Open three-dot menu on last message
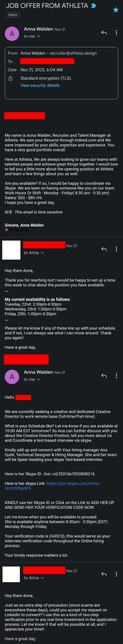Image resolution: width=123 pixels, height=644 pixels. (x=116, y=574)
